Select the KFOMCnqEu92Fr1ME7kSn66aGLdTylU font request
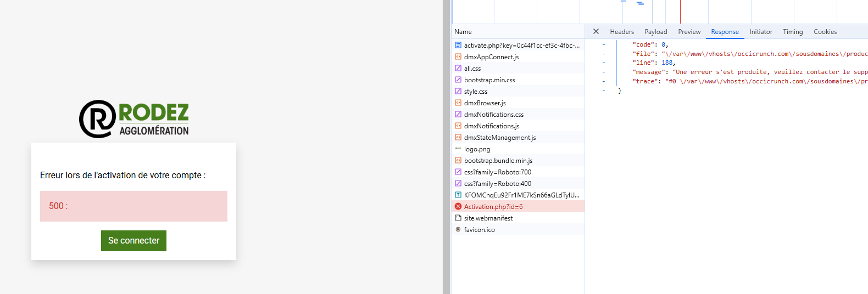 point(518,195)
